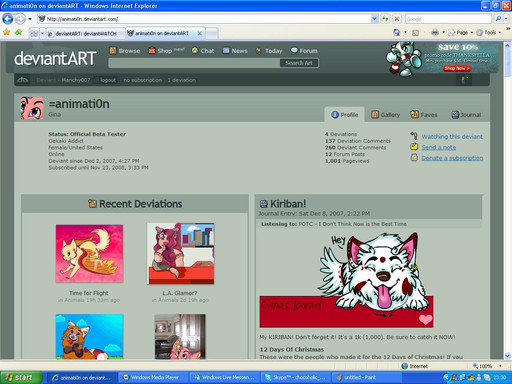Click the search magnifier icon
Screen dimensions: 512x384
click(x=498, y=19)
